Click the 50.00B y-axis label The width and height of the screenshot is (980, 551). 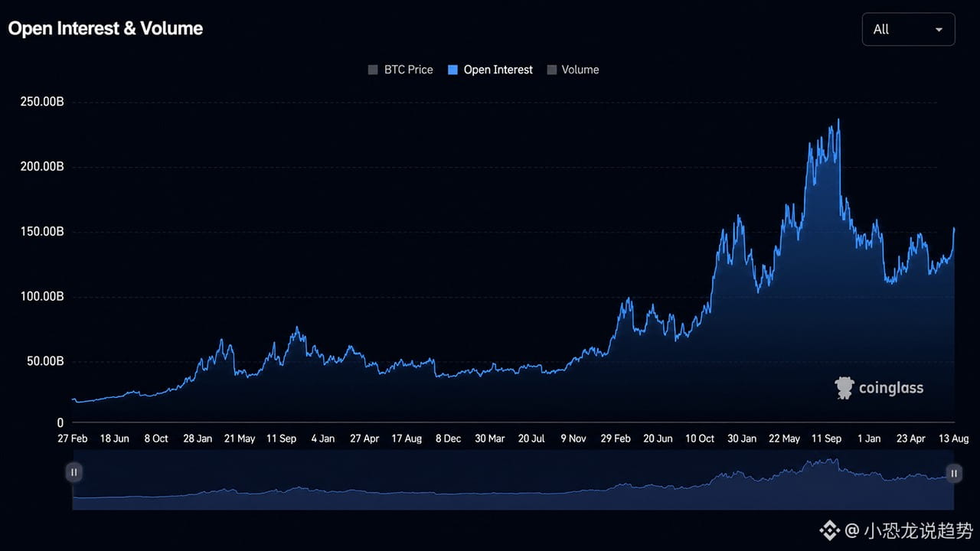(45, 361)
